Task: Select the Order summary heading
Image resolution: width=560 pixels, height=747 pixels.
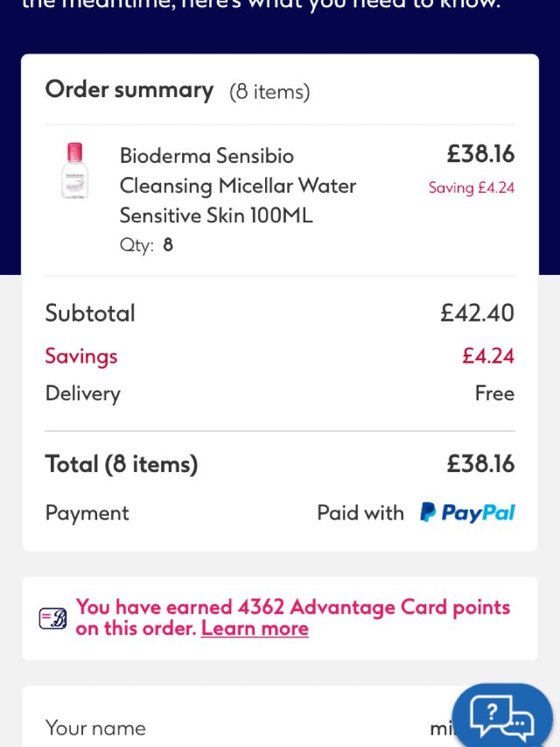Action: coord(129,89)
